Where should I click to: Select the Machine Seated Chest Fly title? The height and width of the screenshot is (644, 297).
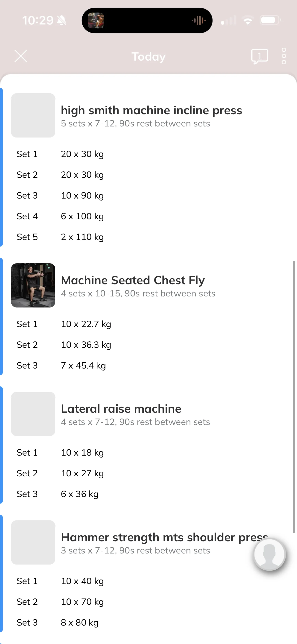(133, 280)
